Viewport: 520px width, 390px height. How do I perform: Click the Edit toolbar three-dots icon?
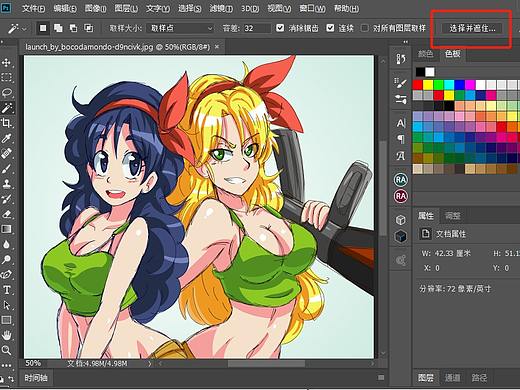click(7, 366)
